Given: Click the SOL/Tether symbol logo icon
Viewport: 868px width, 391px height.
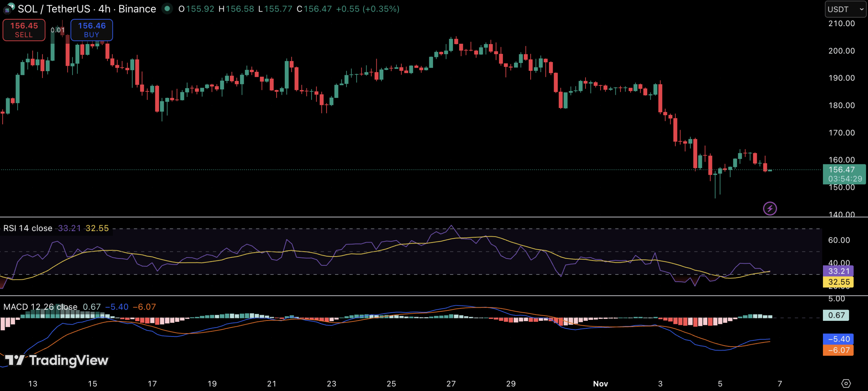Looking at the screenshot, I should pyautogui.click(x=8, y=8).
